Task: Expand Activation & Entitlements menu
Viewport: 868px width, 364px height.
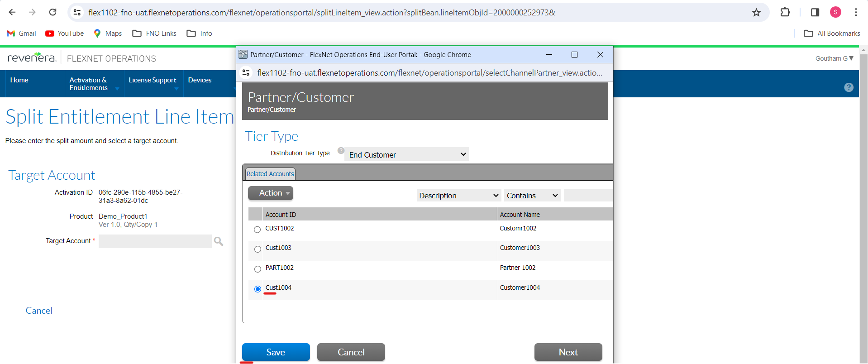Action: point(94,84)
